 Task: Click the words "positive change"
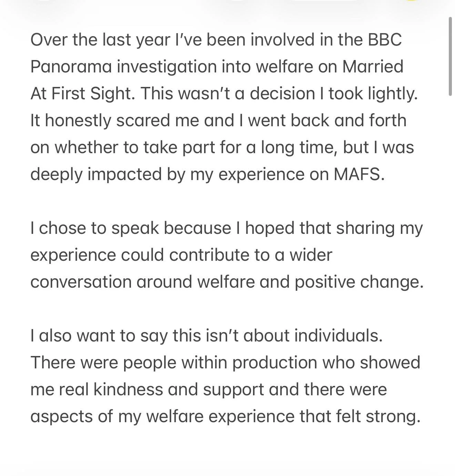coord(357,282)
